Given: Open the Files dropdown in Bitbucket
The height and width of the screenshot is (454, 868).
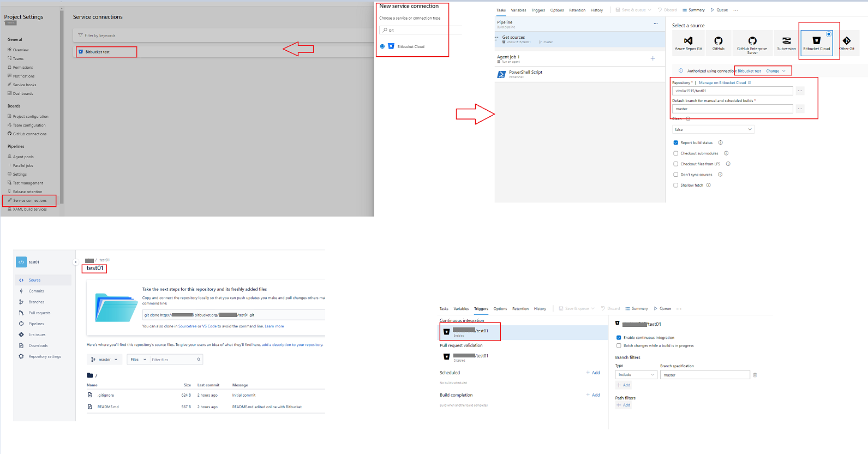Looking at the screenshot, I should coord(138,360).
